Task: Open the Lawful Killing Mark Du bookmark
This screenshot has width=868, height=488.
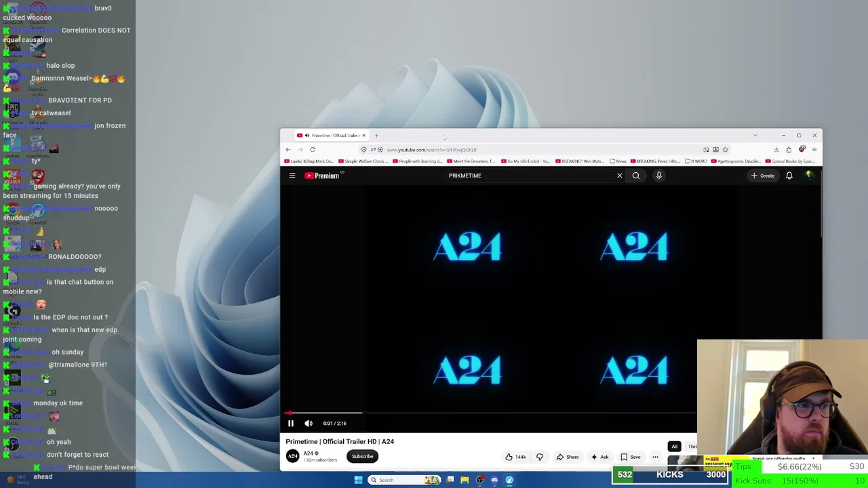Action: coord(309,161)
